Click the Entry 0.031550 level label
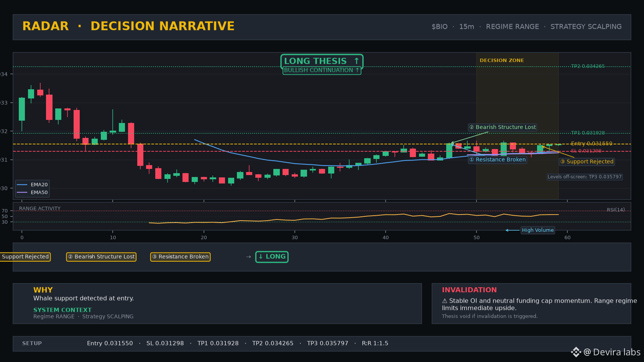 coord(591,144)
